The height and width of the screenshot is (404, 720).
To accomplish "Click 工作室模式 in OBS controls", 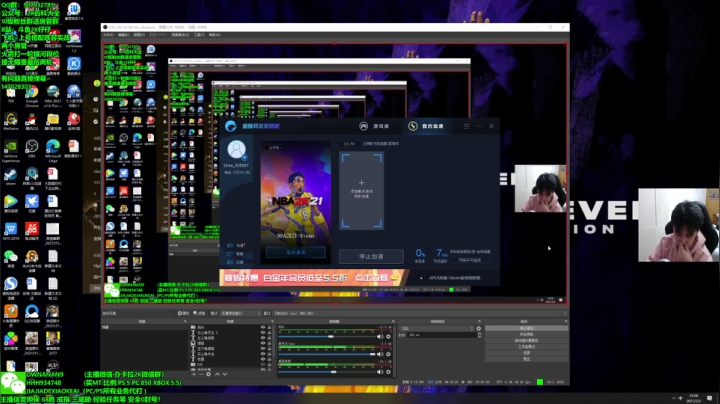I will click(527, 347).
